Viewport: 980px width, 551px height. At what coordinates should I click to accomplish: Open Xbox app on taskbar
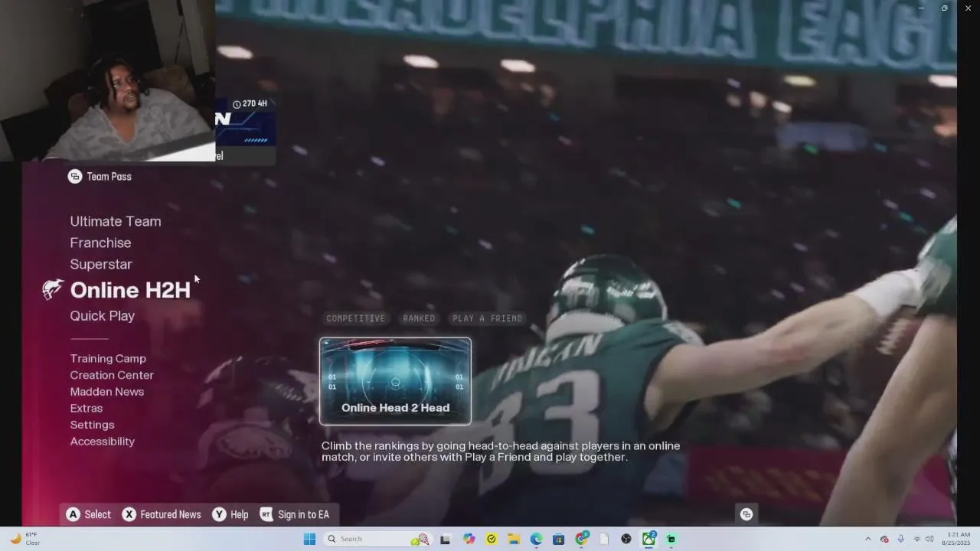tap(648, 539)
